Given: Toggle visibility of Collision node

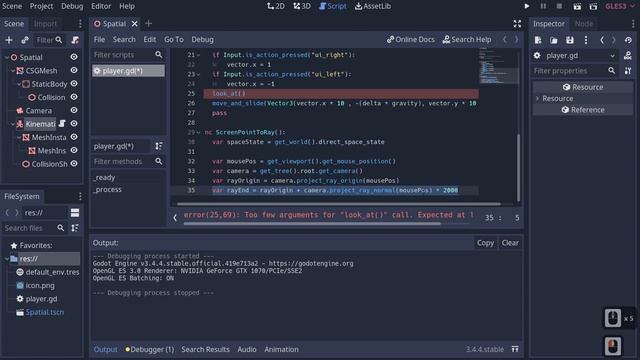Looking at the screenshot, I should pyautogui.click(x=74, y=97).
